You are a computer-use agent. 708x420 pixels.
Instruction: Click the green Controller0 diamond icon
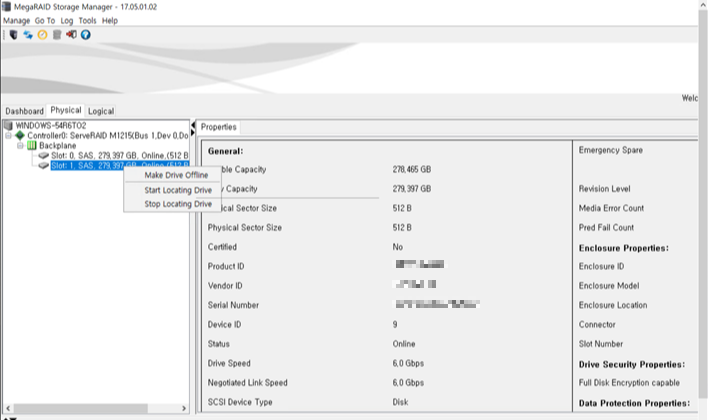pyautogui.click(x=20, y=135)
